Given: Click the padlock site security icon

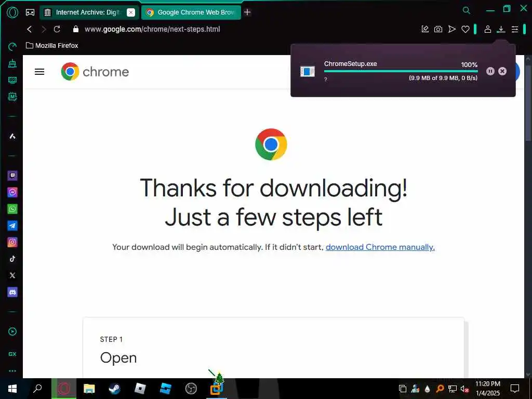Looking at the screenshot, I should coord(76,29).
